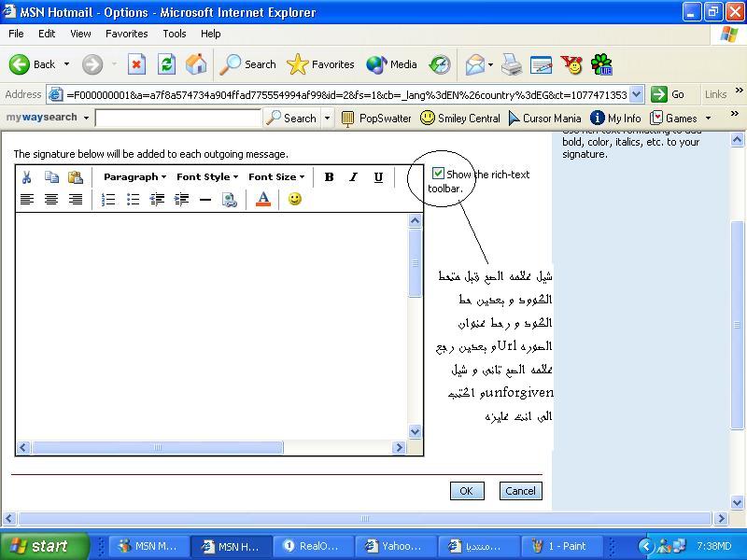The width and height of the screenshot is (747, 560).
Task: Open the font color picker
Action: [x=263, y=199]
